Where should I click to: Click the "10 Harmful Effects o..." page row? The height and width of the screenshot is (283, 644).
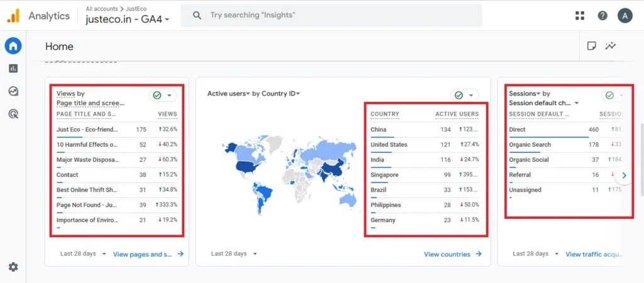[x=116, y=145]
